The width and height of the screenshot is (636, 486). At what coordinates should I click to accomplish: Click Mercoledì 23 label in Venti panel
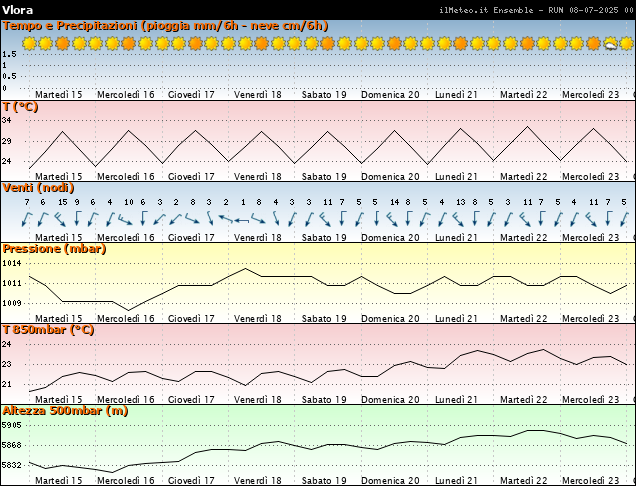[x=590, y=237]
